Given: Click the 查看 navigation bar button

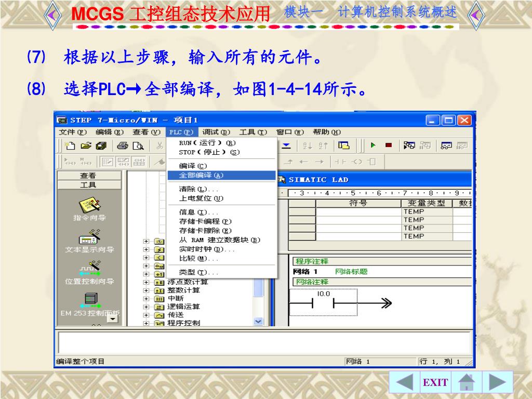Looking at the screenshot, I should [x=89, y=176].
